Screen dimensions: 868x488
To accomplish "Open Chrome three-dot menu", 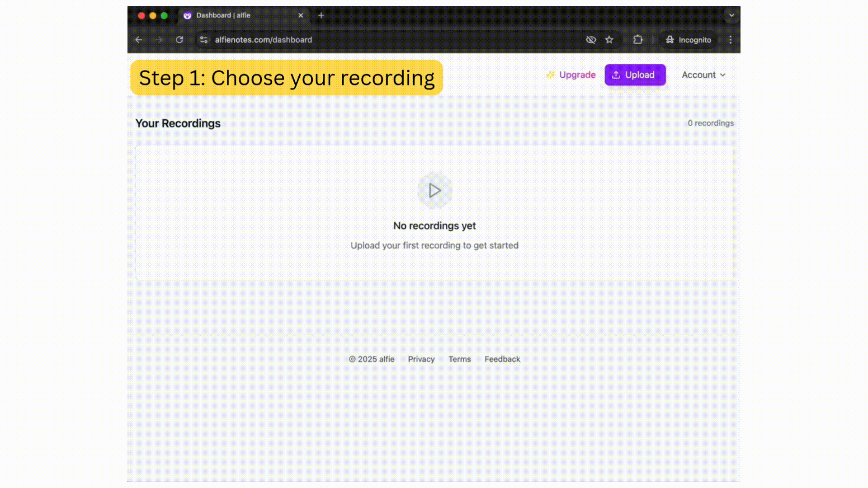I will (x=730, y=40).
